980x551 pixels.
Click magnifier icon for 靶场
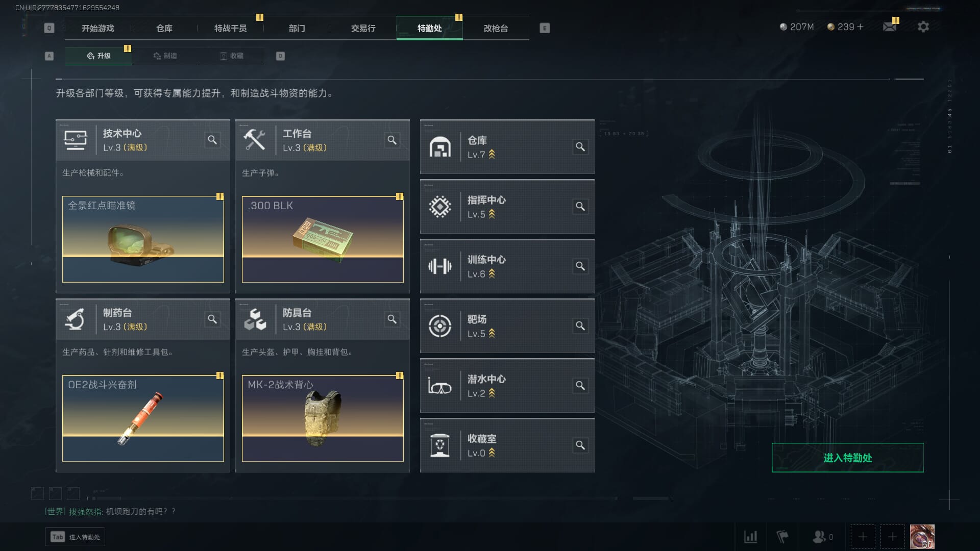tap(580, 326)
